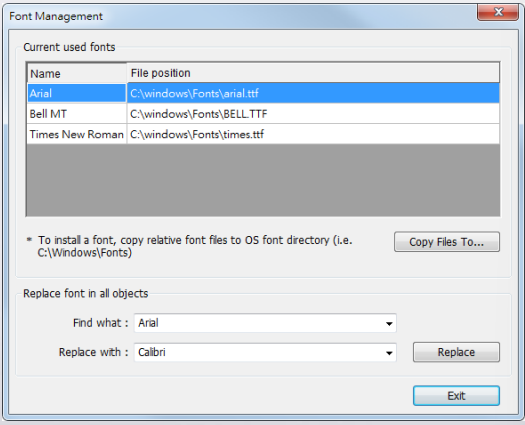Screen dimensions: 525x425
Task: Select the Bell MT font row
Action: (264, 114)
